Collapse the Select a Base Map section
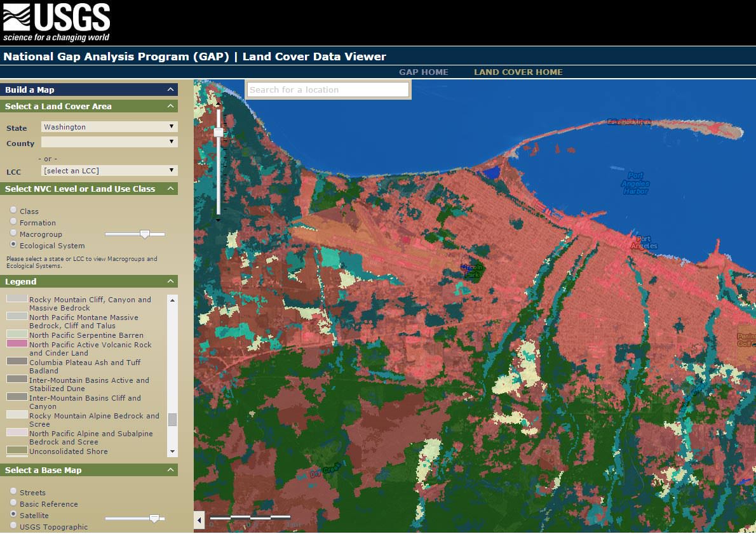The height and width of the screenshot is (534, 756). [170, 471]
